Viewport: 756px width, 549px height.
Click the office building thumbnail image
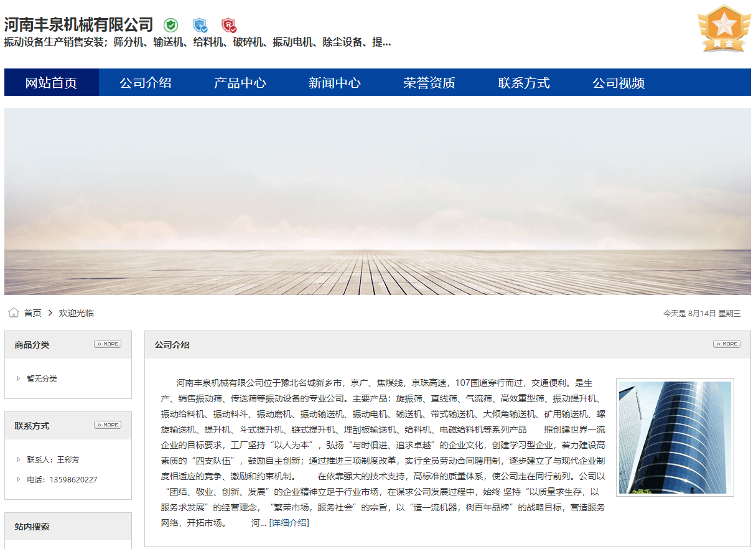point(674,438)
